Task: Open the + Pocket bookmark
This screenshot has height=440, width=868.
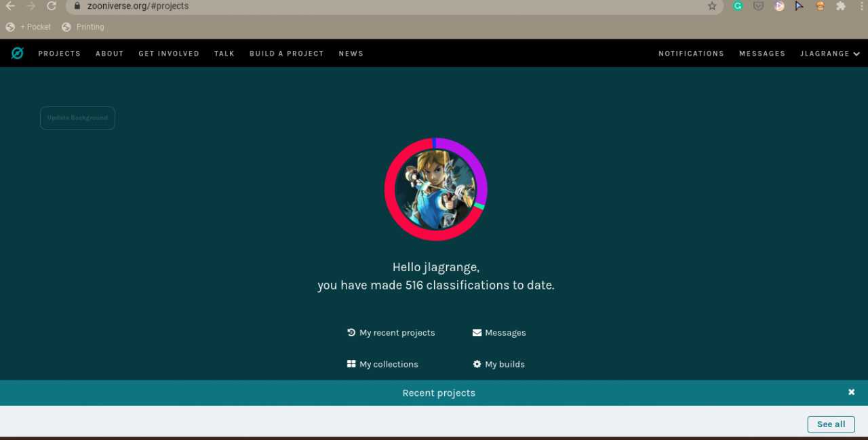Action: coord(28,27)
